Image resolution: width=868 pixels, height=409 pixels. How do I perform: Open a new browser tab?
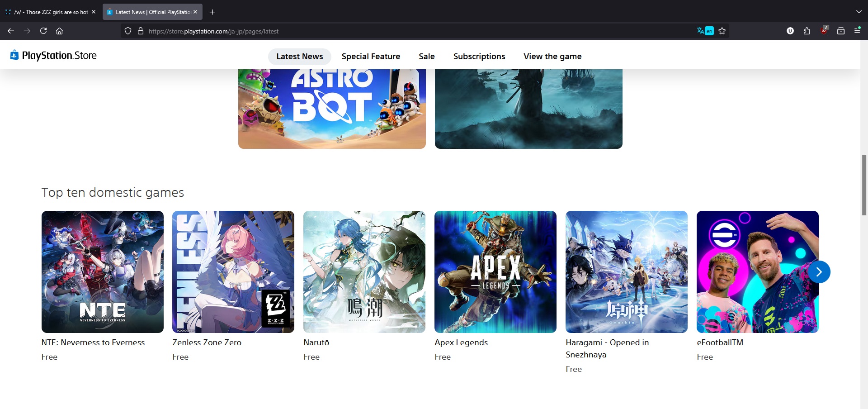[x=212, y=12]
